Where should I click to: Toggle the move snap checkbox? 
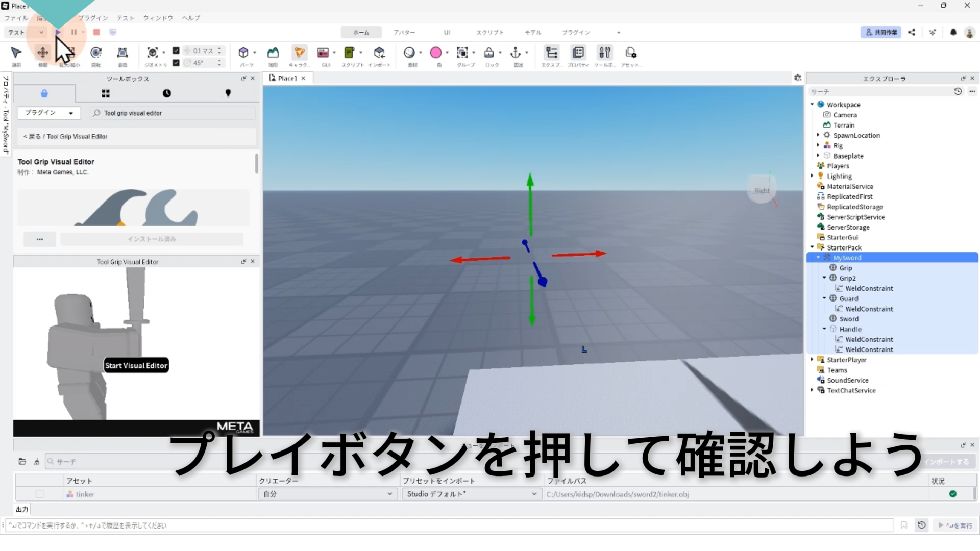176,51
